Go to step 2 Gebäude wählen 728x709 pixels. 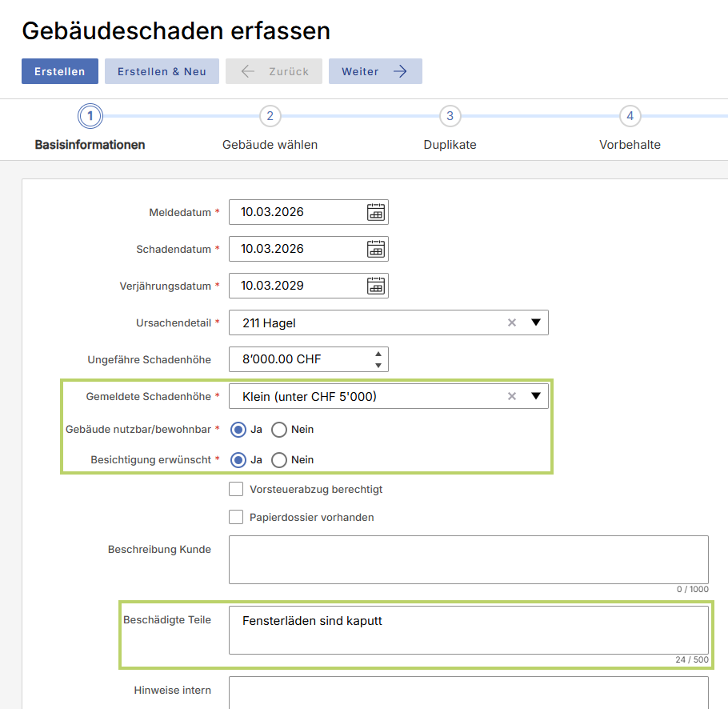[x=270, y=117]
